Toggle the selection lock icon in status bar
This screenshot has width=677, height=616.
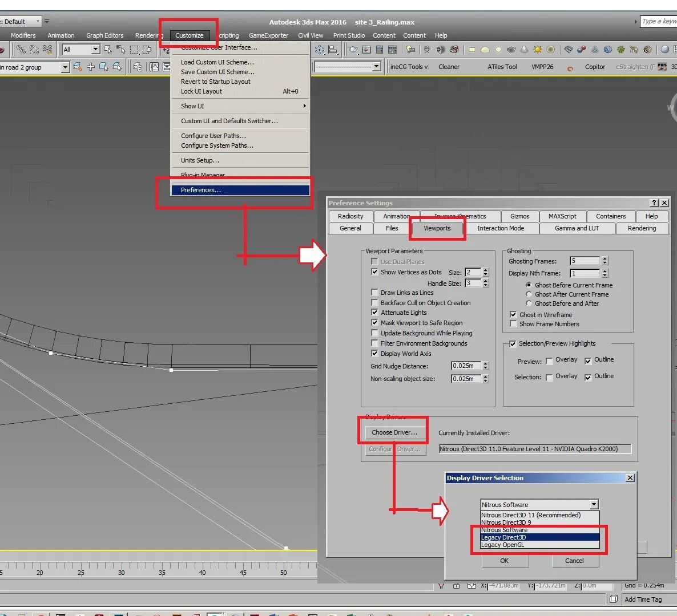[456, 586]
